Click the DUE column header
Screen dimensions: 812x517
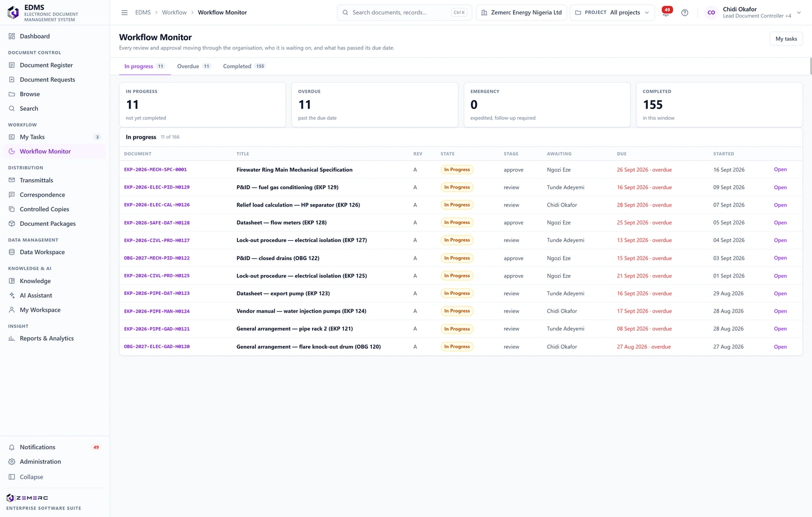pos(622,154)
